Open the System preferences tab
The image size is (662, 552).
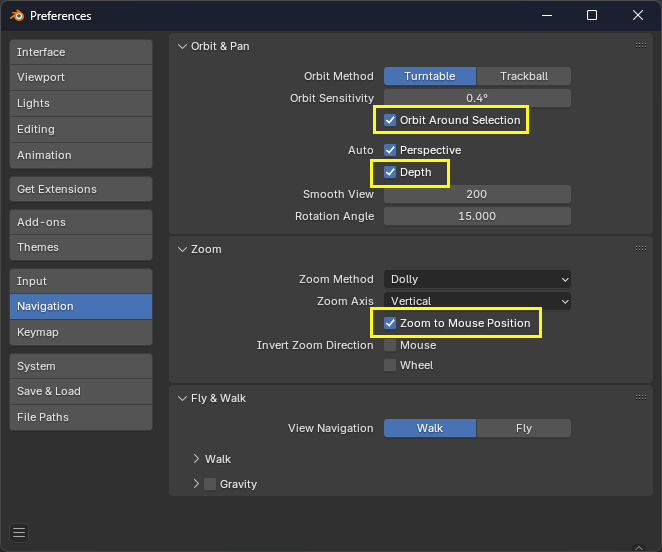(81, 366)
